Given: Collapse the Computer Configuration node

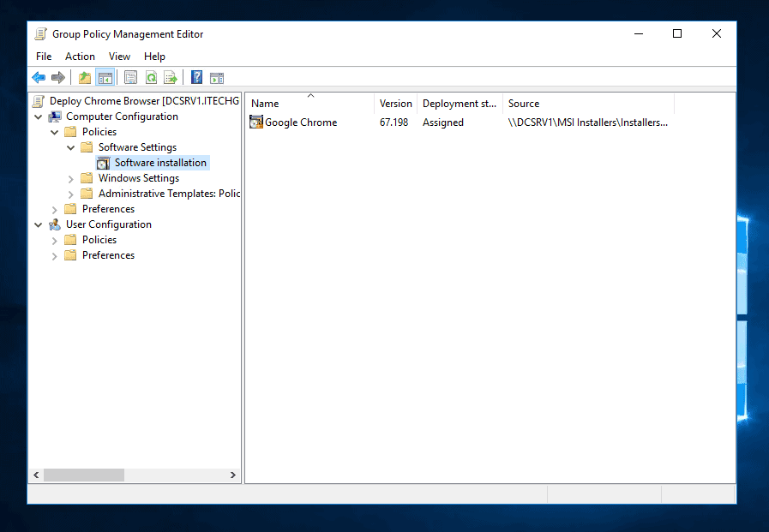Looking at the screenshot, I should point(38,116).
